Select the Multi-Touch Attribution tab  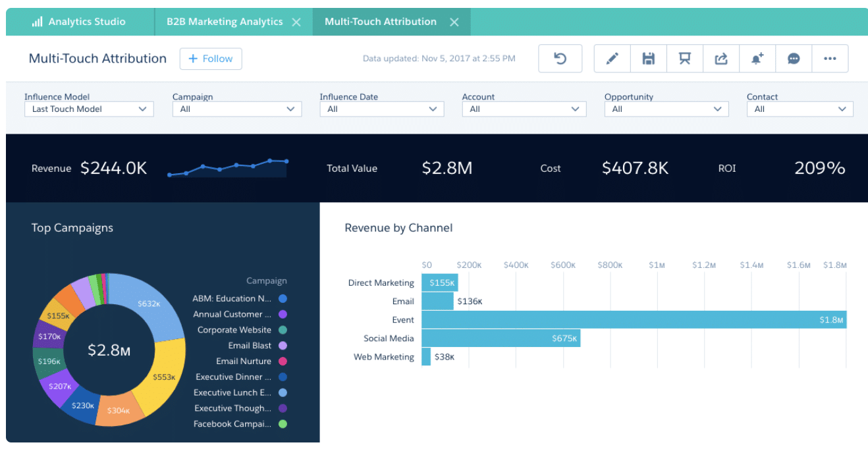[x=380, y=21]
